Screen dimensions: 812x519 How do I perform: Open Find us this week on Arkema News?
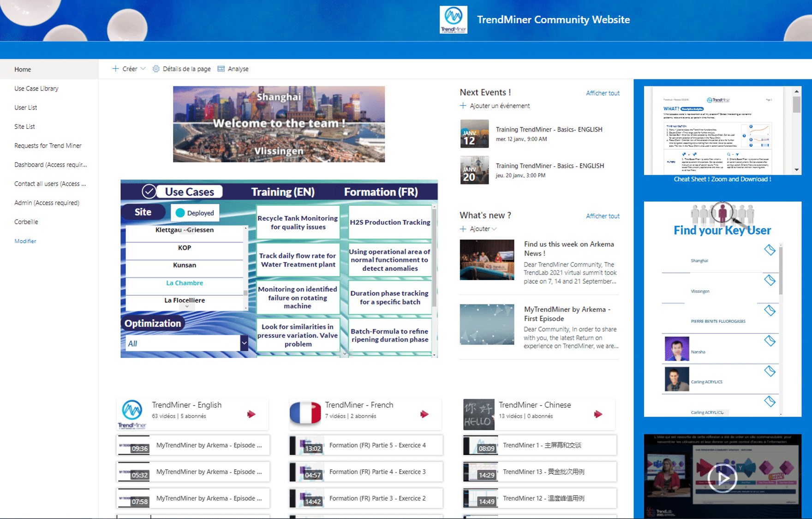tap(569, 249)
